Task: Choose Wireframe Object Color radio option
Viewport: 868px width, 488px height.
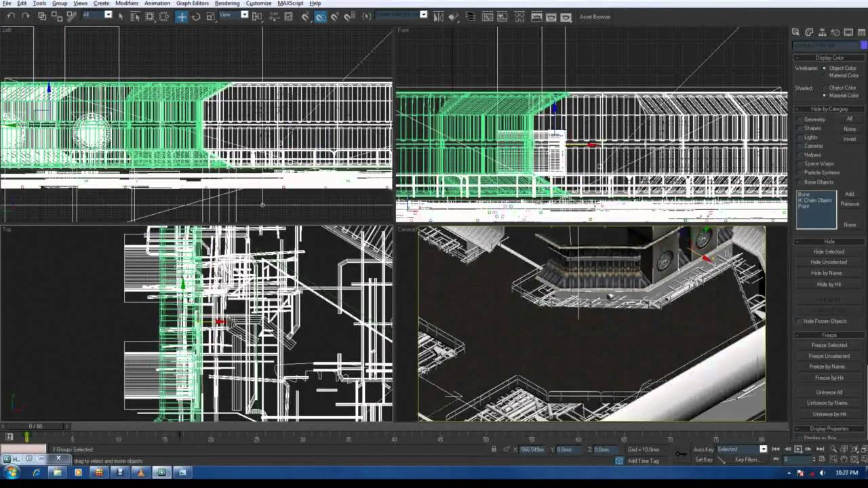Action: click(825, 68)
